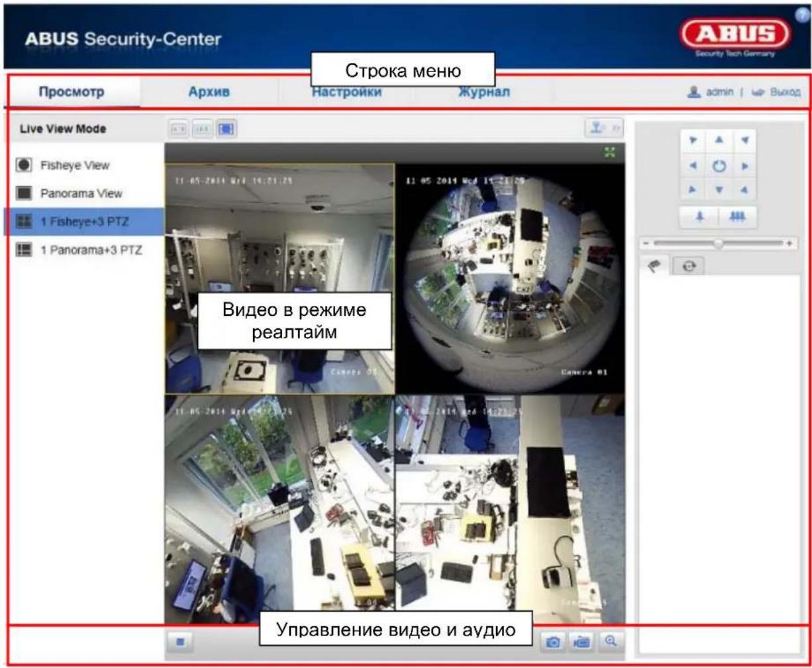The height and width of the screenshot is (668, 812).
Task: Pan PTZ left arrow
Action: pos(693,166)
